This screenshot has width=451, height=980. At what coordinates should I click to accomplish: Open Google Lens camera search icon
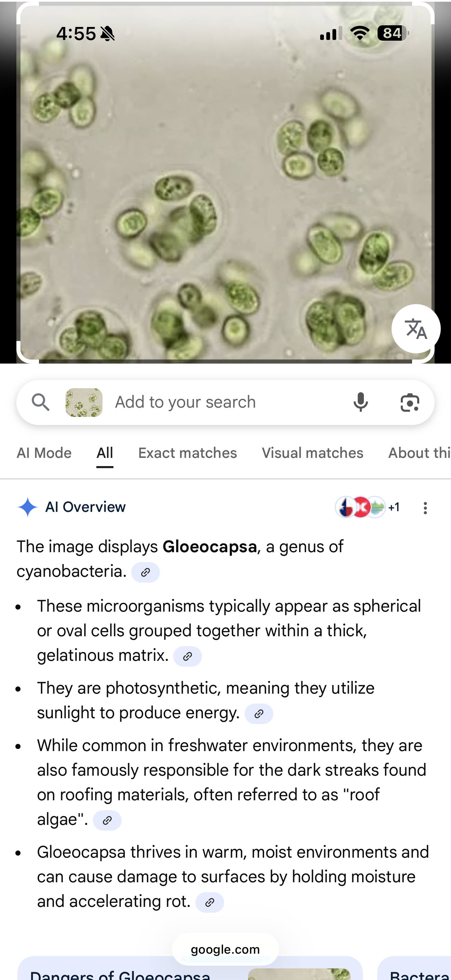pos(410,403)
